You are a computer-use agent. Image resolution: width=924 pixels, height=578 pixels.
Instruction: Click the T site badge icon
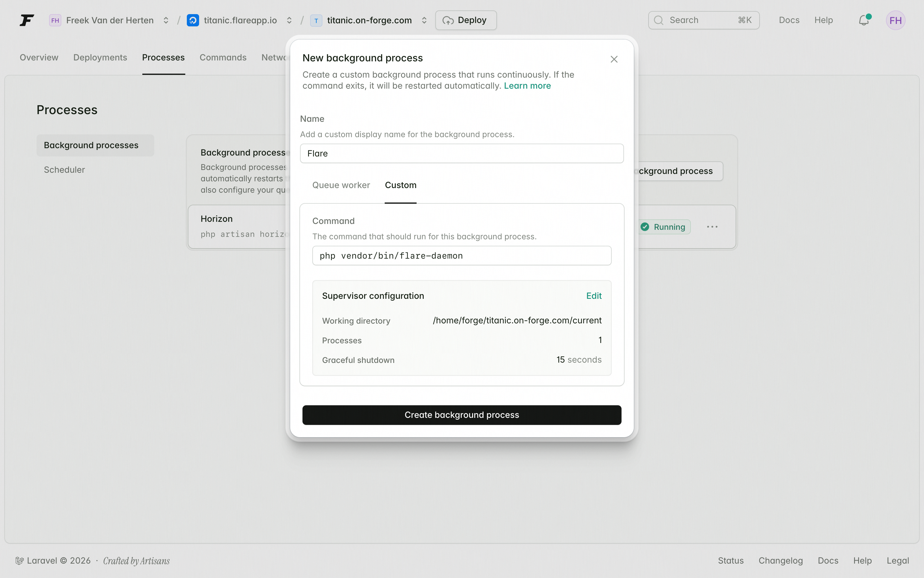[x=316, y=20]
